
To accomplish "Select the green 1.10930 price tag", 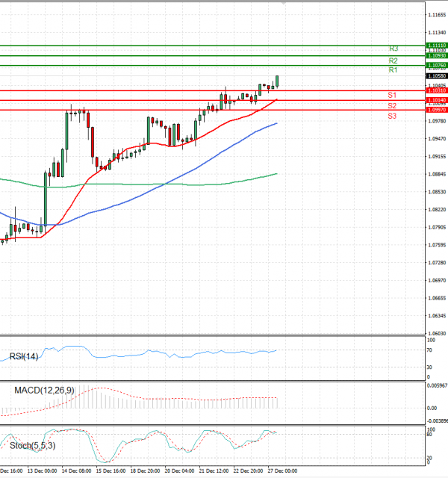I will coord(437,55).
